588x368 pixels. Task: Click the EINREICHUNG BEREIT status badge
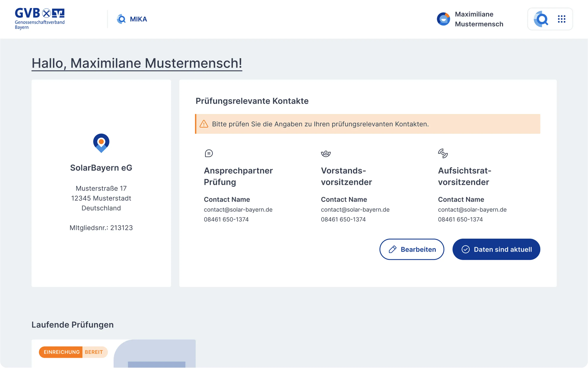click(x=73, y=352)
